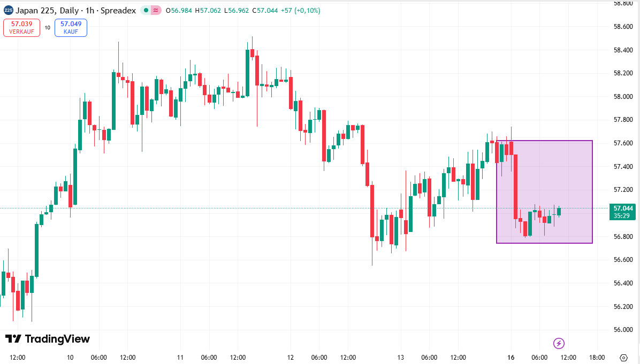Image resolution: width=640 pixels, height=364 pixels.
Task: Click the settings icon beside 18:00 label
Action: [x=624, y=358]
